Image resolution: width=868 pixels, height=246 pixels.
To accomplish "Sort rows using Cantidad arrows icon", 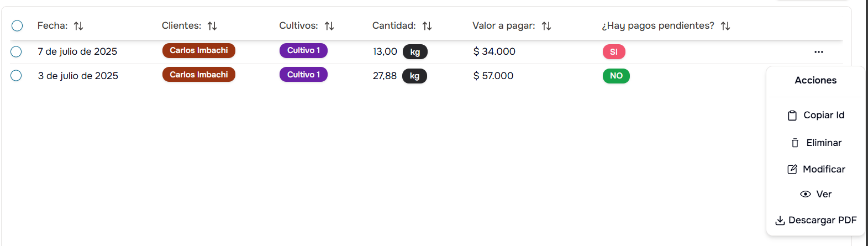I will pyautogui.click(x=427, y=26).
